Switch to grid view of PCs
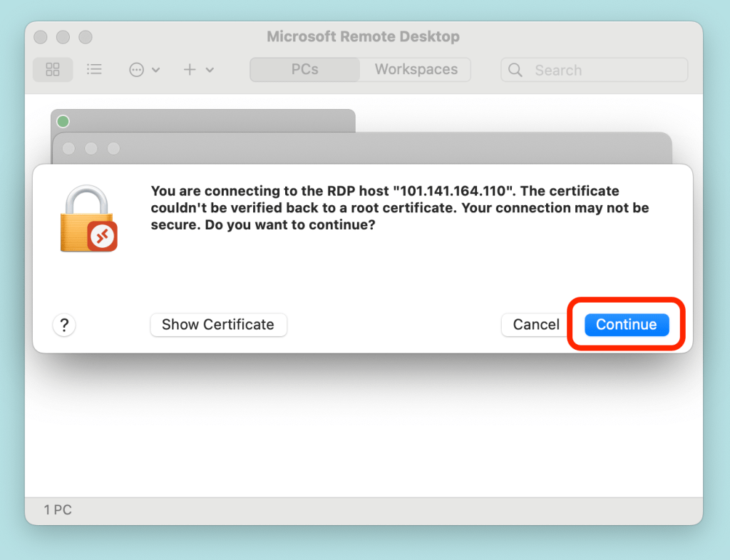The width and height of the screenshot is (730, 560). point(53,70)
